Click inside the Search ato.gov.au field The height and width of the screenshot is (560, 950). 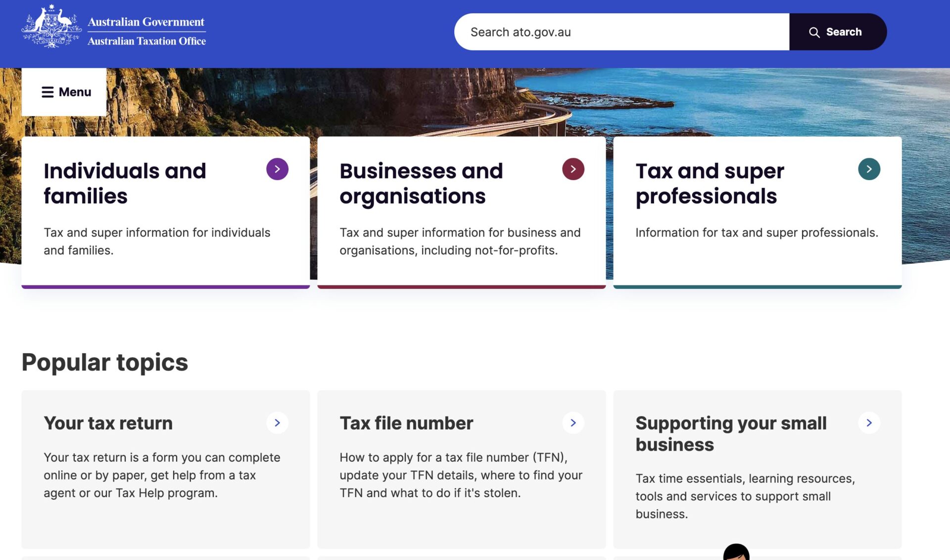click(x=621, y=32)
